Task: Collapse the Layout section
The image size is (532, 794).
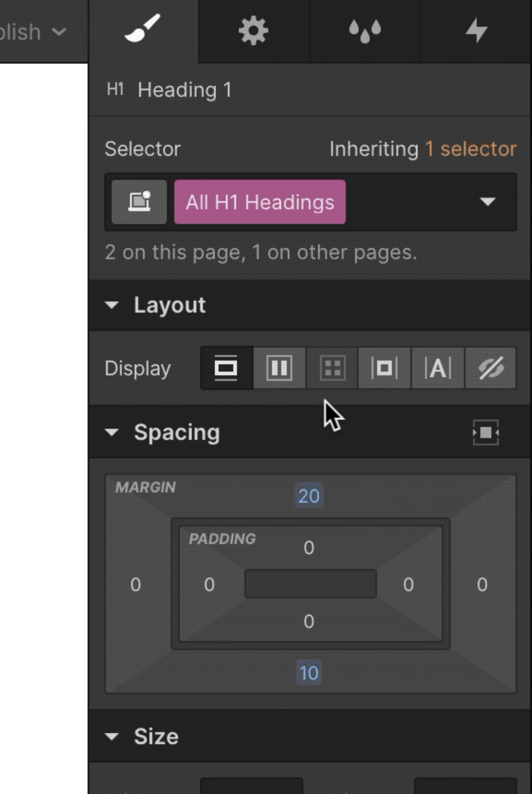Action: [112, 305]
